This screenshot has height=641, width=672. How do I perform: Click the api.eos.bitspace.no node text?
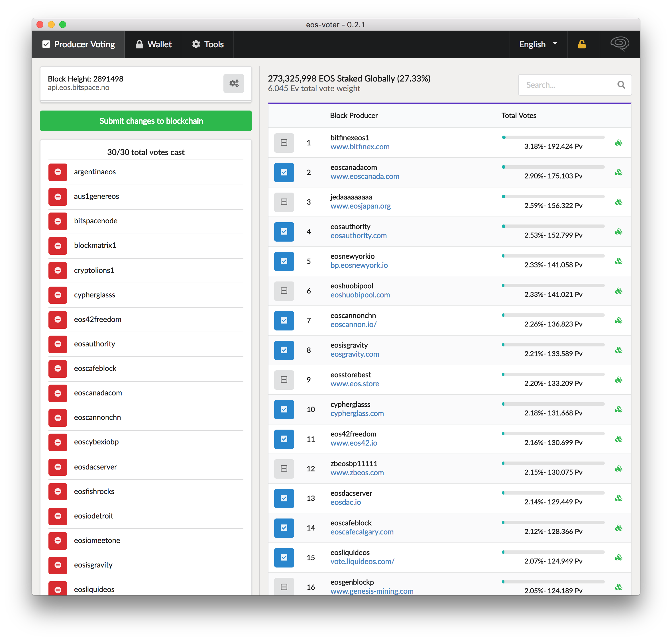[x=78, y=87]
